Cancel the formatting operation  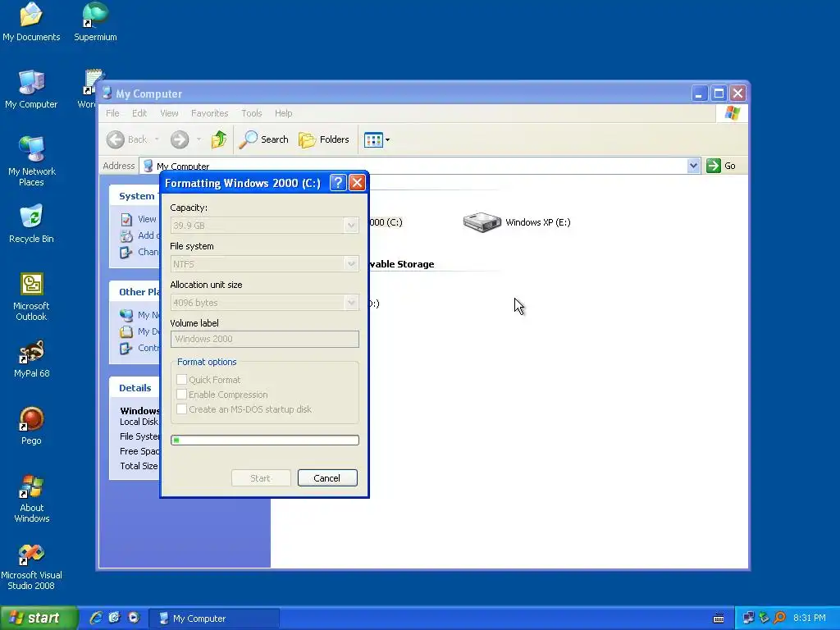click(327, 478)
